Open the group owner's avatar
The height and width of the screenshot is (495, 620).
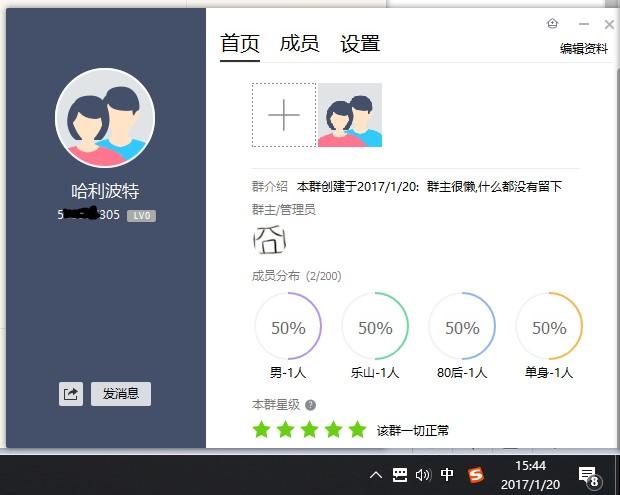(x=269, y=240)
